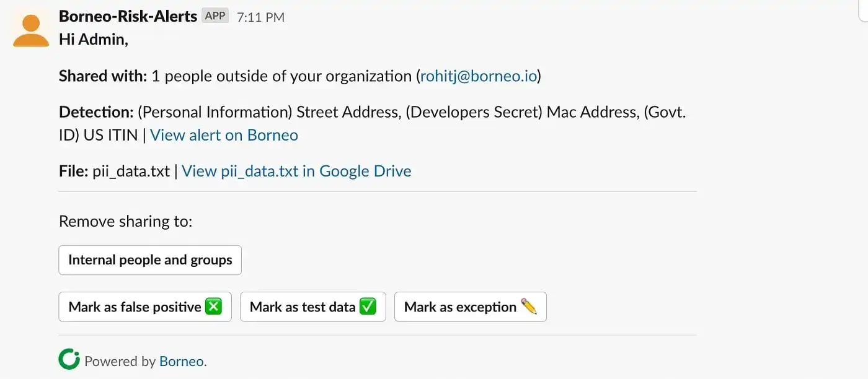Click the bold File label
Image resolution: width=868 pixels, height=379 pixels.
pyautogui.click(x=74, y=171)
